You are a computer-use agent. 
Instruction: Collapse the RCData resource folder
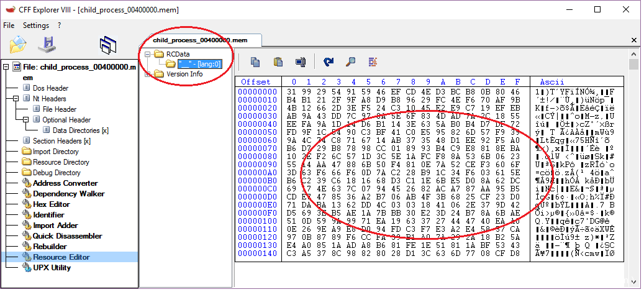[x=148, y=54]
